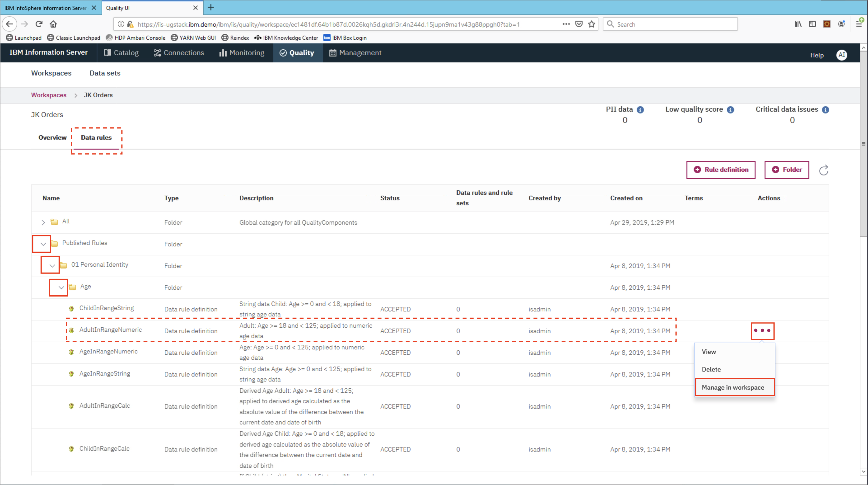Open the YARN Web GUI bookmark
Image resolution: width=868 pixels, height=485 pixels.
(x=194, y=38)
